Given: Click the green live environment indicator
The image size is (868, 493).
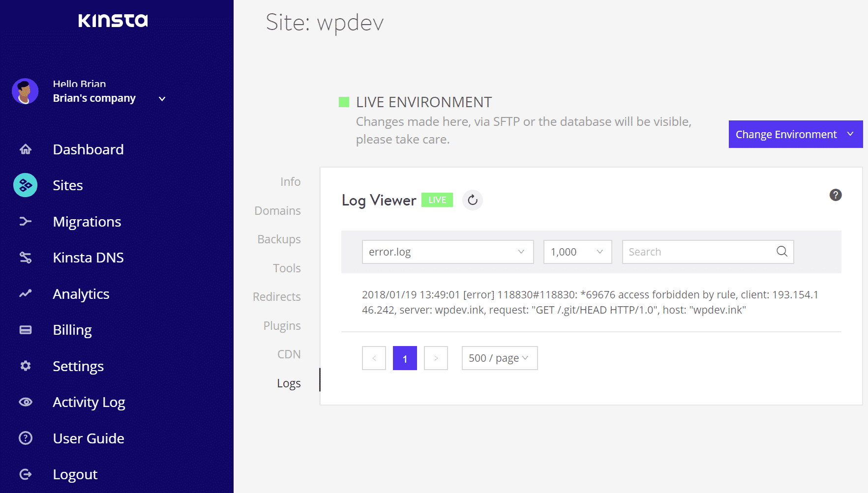Looking at the screenshot, I should pos(344,102).
